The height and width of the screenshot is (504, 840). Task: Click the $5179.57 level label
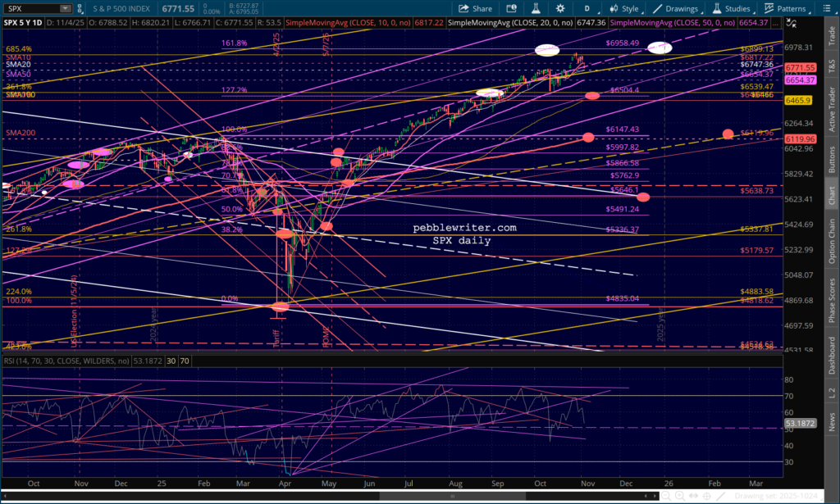(756, 251)
